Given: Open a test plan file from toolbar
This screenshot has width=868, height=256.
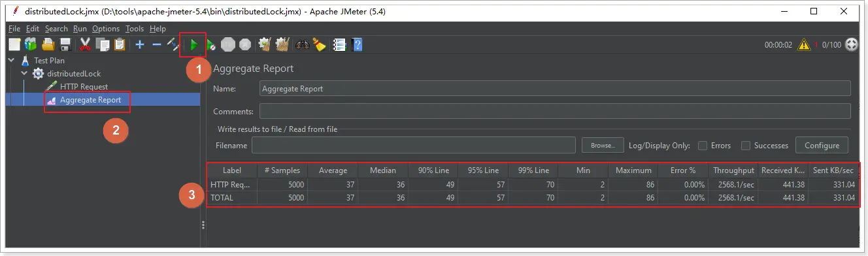Looking at the screenshot, I should (x=48, y=44).
